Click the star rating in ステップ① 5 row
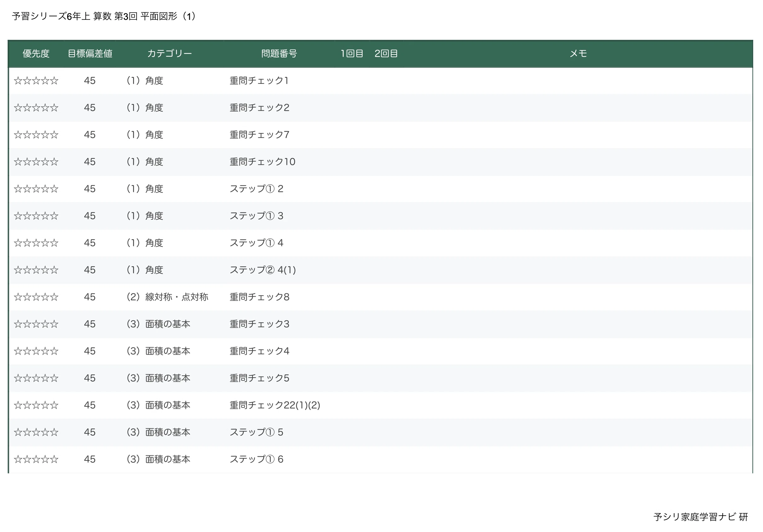 click(36, 432)
